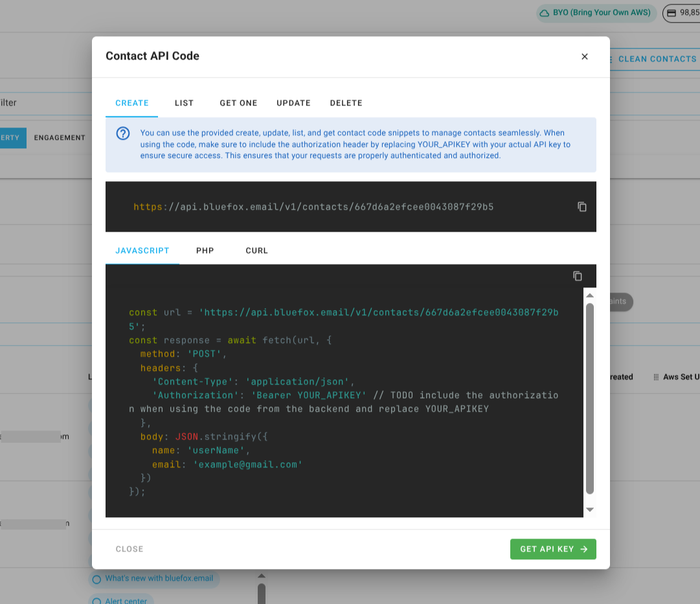Click GET API KEY button
Image resolution: width=700 pixels, height=604 pixels.
[553, 549]
